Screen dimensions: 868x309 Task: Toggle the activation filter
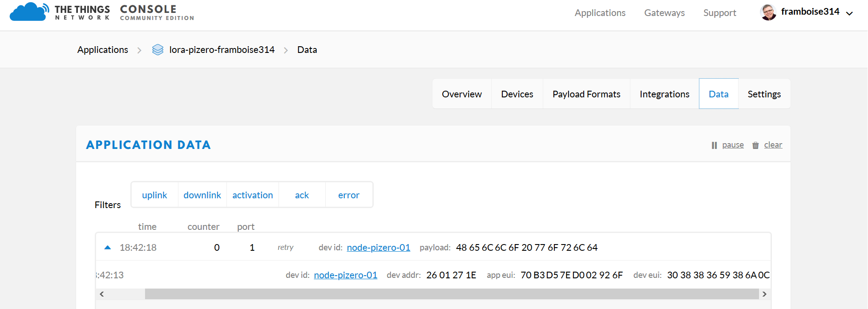click(x=253, y=195)
